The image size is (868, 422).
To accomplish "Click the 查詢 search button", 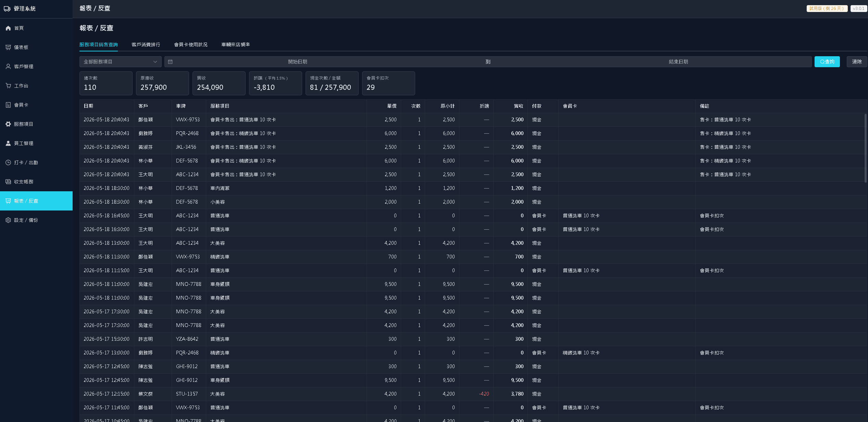I will click(x=827, y=62).
